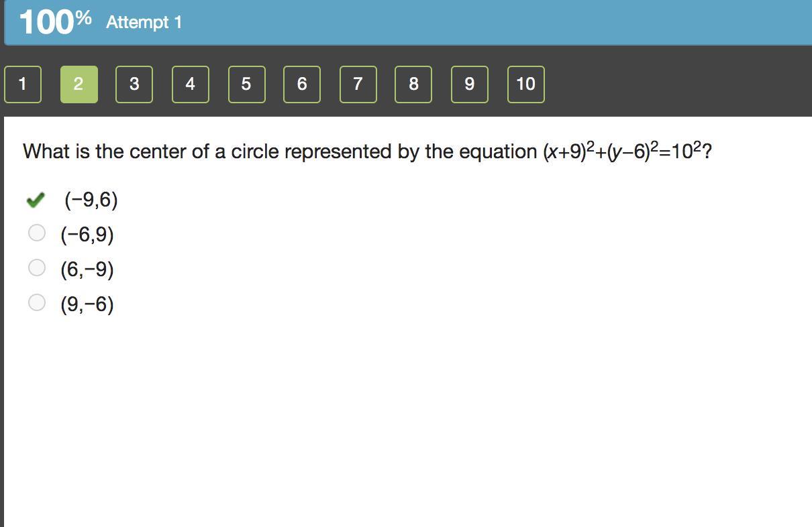Switch to question 6
812x527 pixels.
tap(302, 84)
